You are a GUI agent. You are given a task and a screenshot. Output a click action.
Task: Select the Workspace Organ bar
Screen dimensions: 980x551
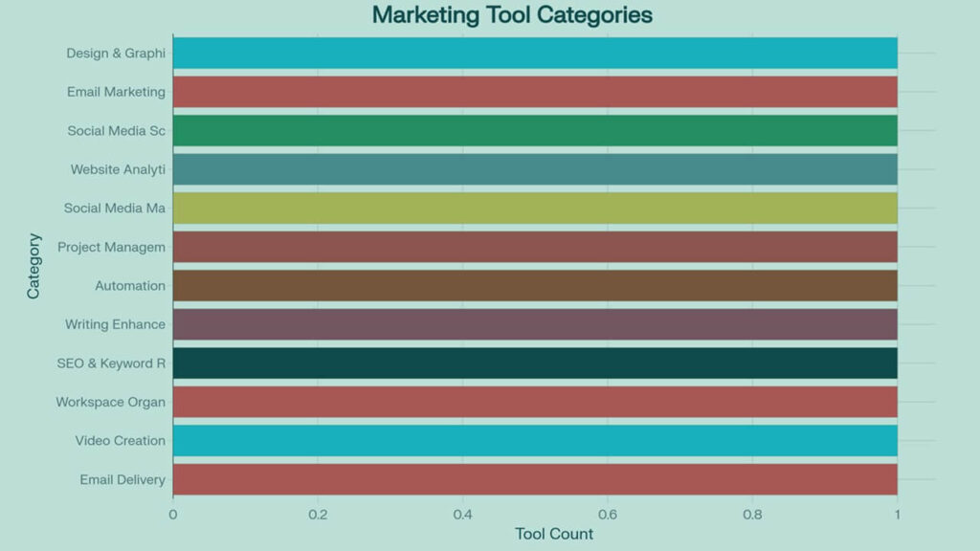point(535,402)
